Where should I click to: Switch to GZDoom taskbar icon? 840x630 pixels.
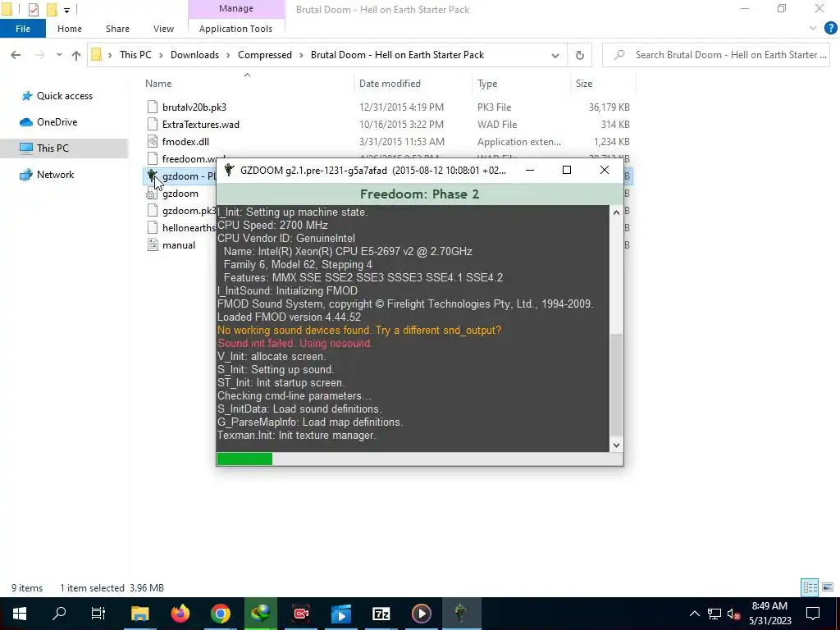point(461,614)
